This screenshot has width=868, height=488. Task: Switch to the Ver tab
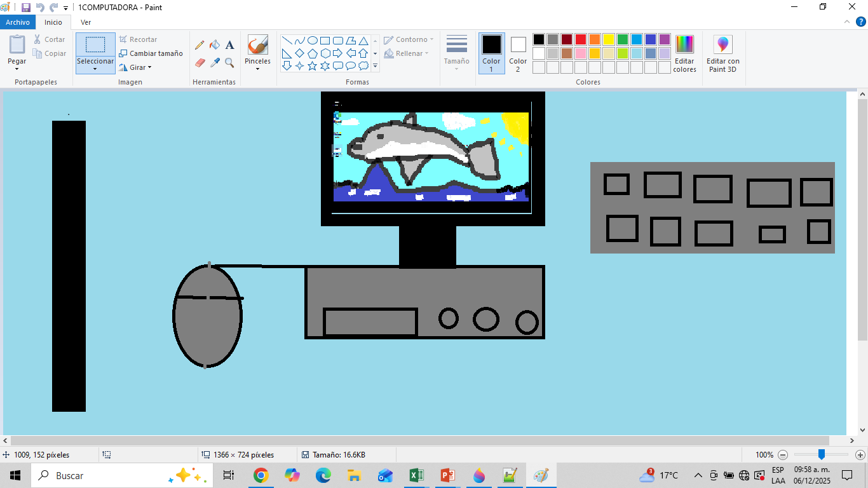[x=86, y=22]
